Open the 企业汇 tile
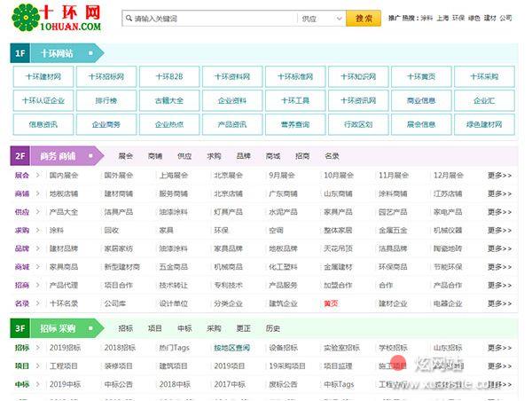This screenshot has width=532, height=401. point(484,100)
